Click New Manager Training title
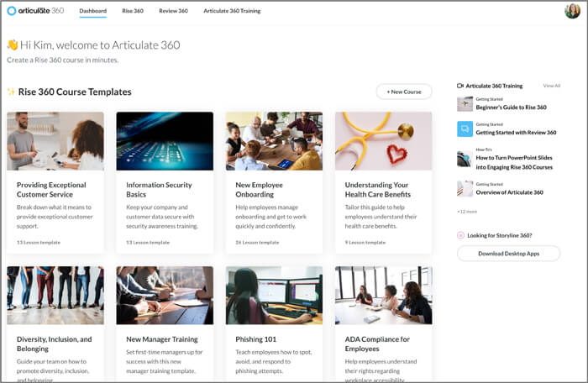588x383 pixels. 162,339
